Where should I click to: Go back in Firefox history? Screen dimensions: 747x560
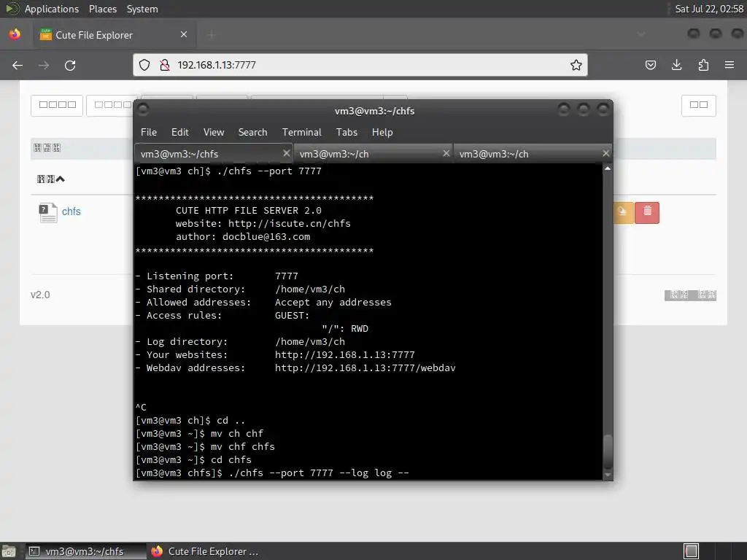(x=18, y=65)
